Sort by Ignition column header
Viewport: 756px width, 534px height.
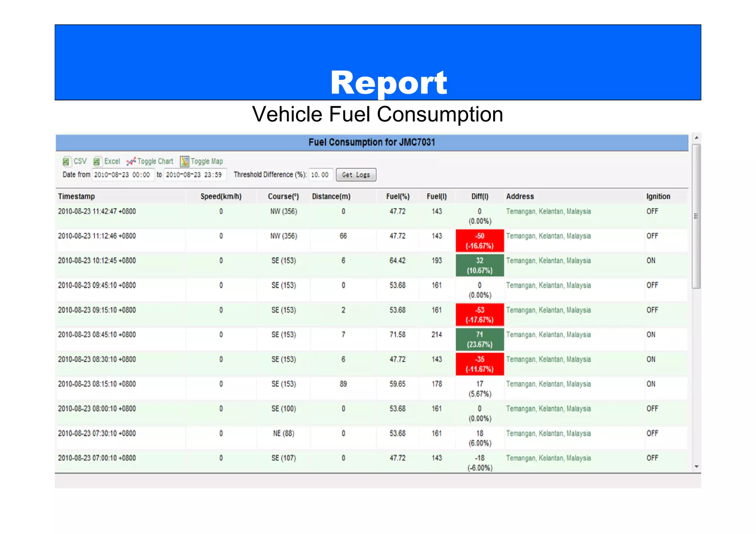point(658,196)
